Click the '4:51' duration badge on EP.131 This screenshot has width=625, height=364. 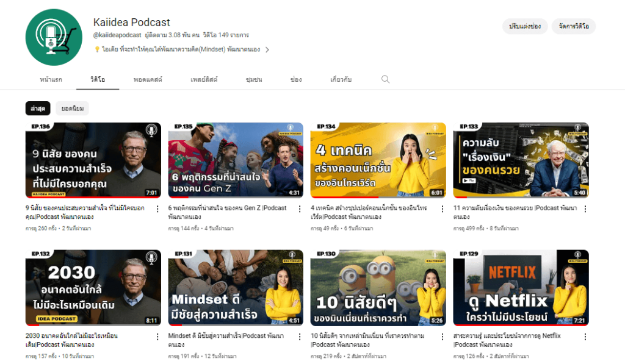pos(294,321)
